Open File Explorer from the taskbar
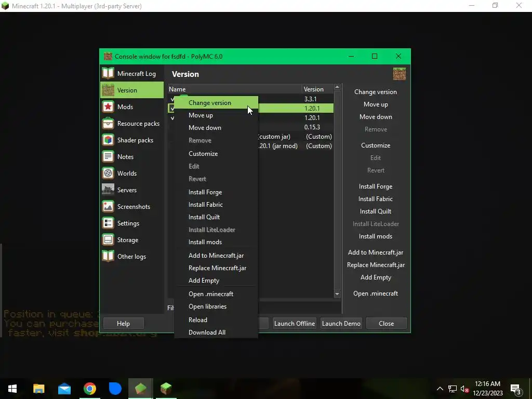532x399 pixels. point(38,389)
